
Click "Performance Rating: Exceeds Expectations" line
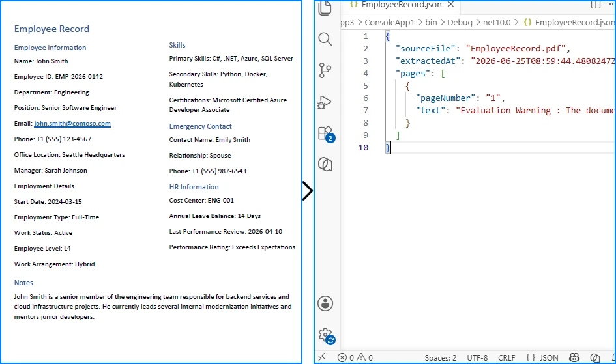tap(232, 247)
